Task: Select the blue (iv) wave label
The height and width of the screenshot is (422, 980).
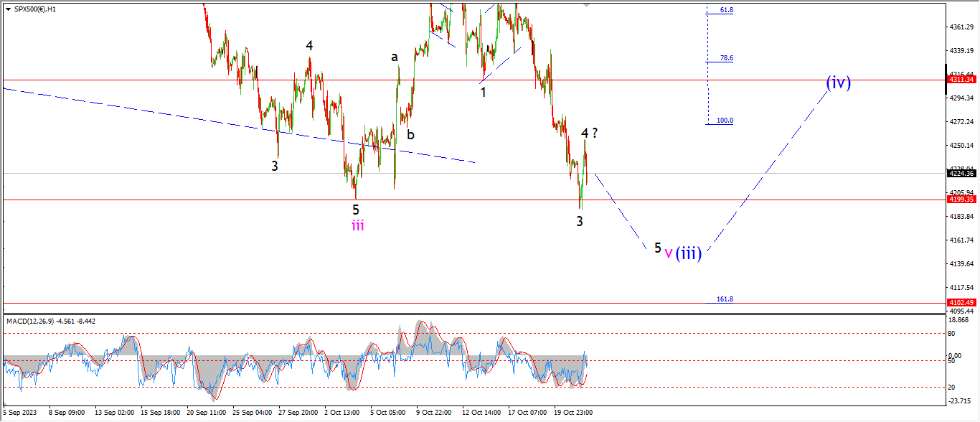Action: [837, 83]
